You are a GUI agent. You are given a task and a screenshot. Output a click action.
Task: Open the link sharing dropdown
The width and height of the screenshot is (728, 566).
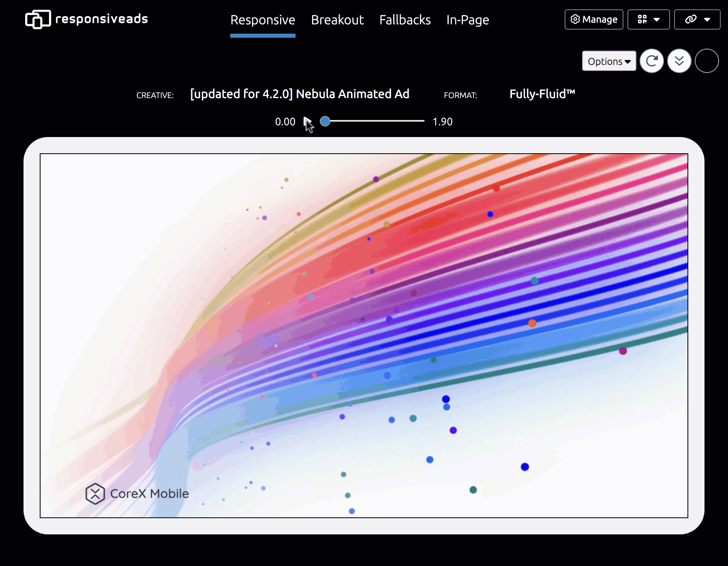(x=697, y=19)
